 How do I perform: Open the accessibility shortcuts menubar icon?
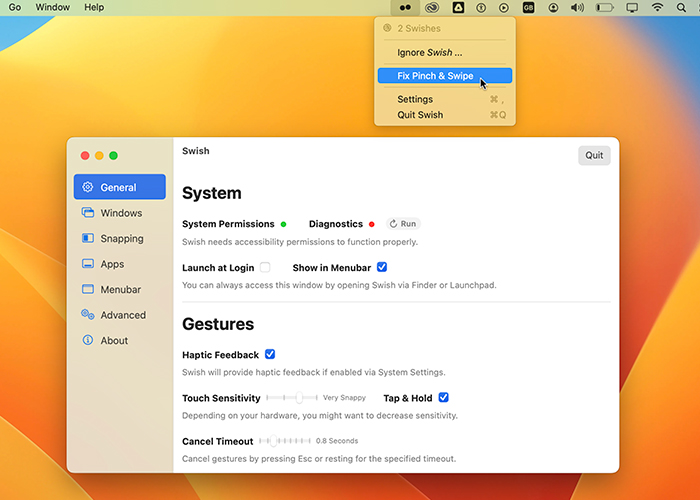481,8
